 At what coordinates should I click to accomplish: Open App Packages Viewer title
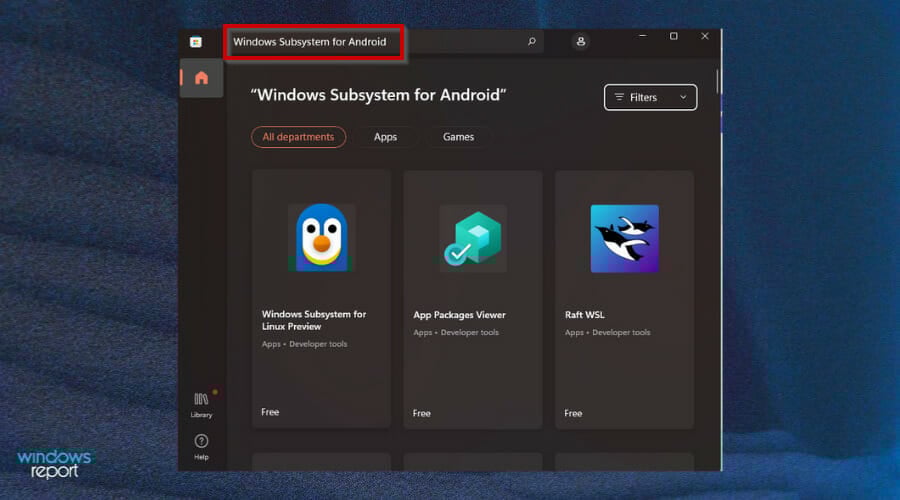click(x=459, y=315)
